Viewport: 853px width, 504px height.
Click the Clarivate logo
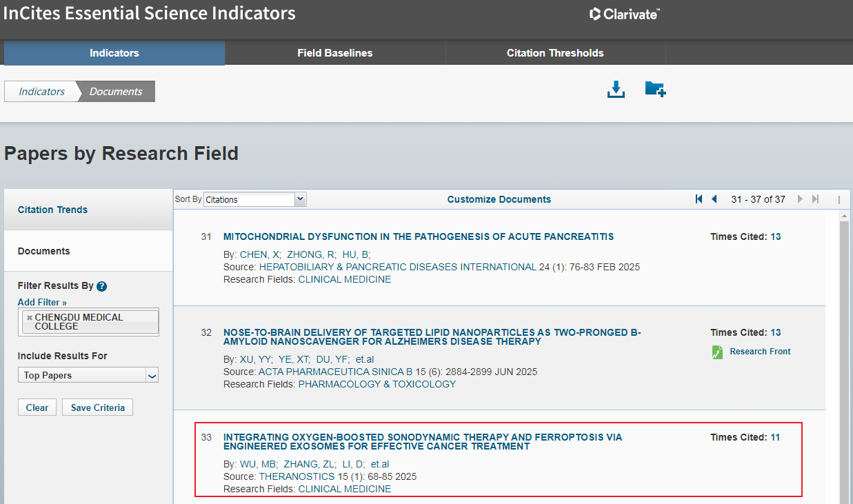(625, 14)
